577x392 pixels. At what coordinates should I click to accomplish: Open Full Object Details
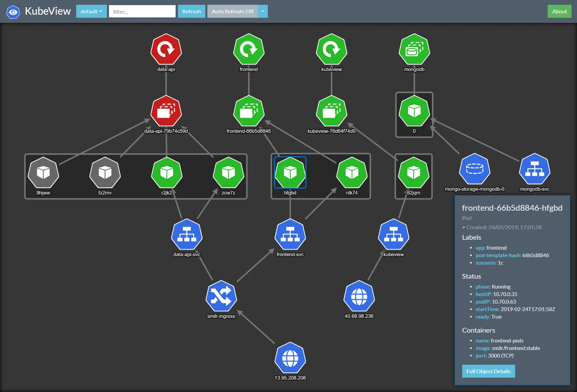tap(489, 371)
